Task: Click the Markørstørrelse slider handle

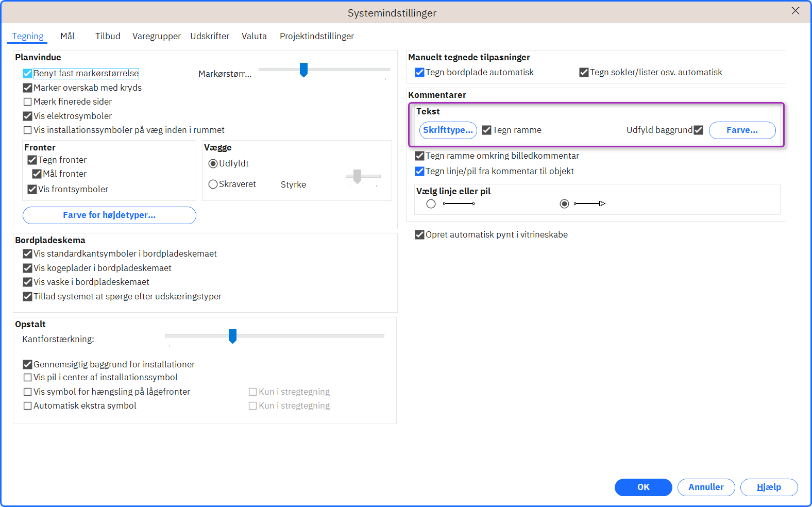Action: 303,70
